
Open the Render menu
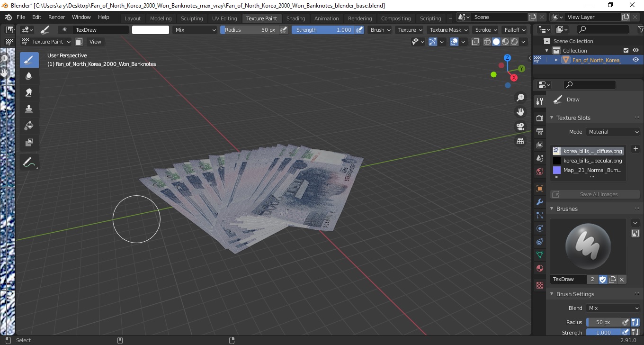57,17
